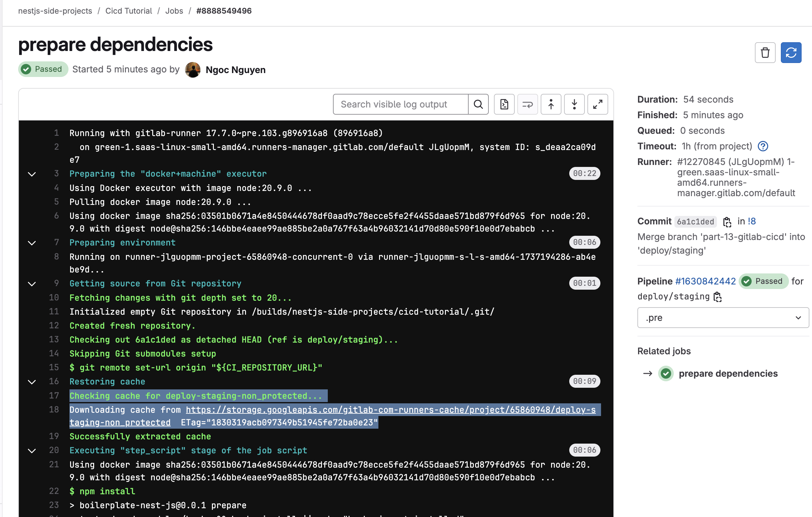Copy the commit SHA 6a1c1ded

click(x=727, y=222)
